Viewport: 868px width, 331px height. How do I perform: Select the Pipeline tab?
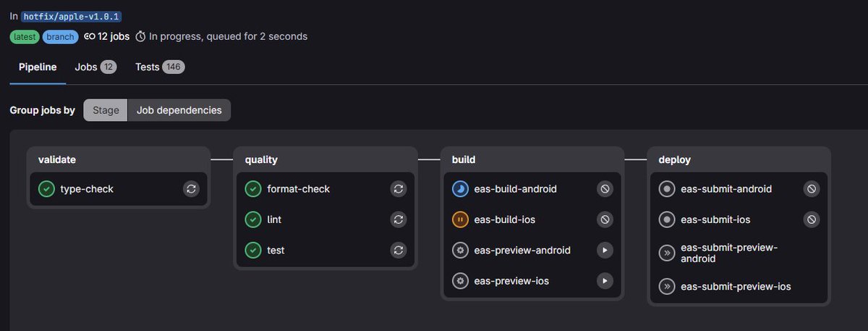point(38,67)
